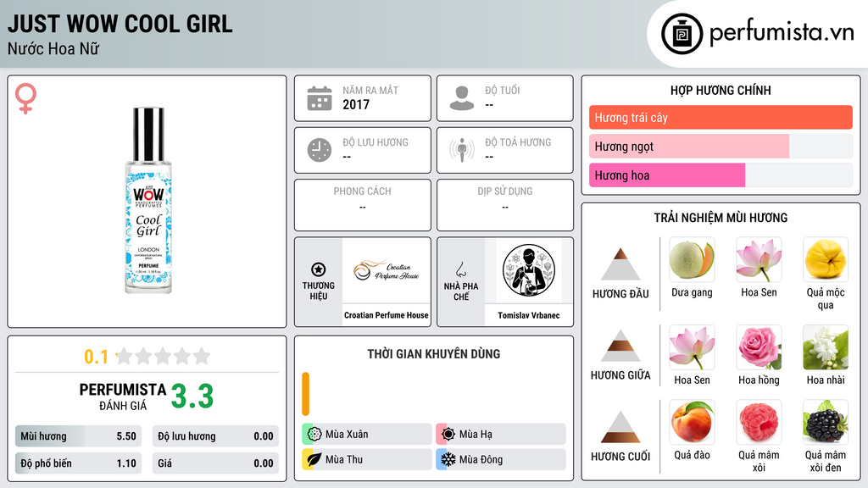This screenshot has height=488, width=868.
Task: Click the Mùa Hạ season label
Action: tap(476, 435)
